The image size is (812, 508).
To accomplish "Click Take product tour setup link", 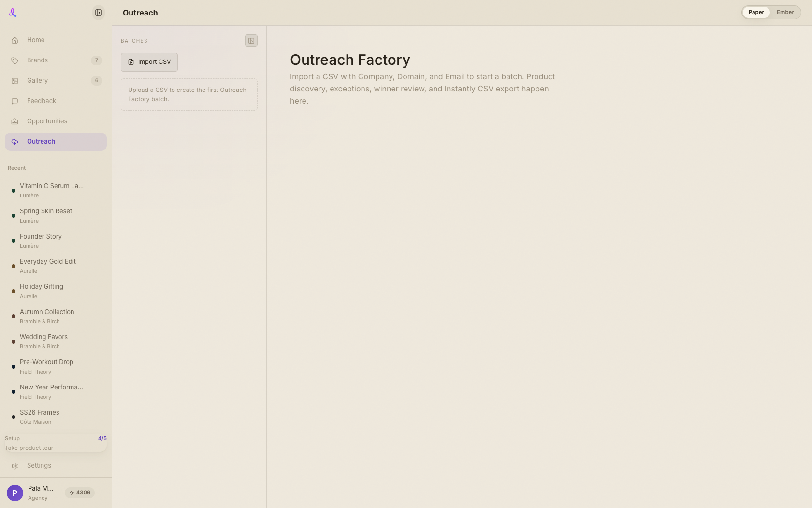I will point(29,448).
